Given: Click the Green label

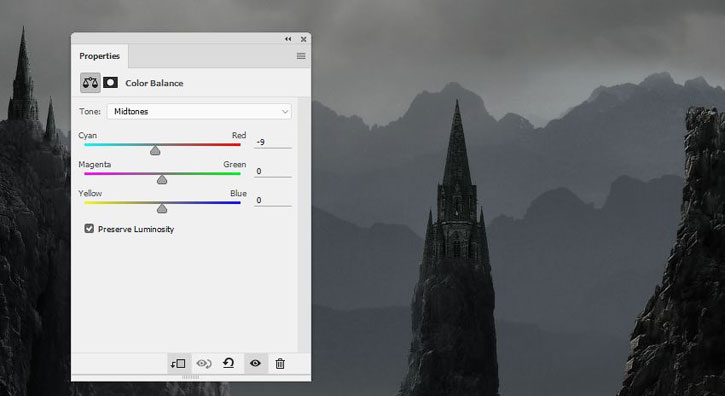Looking at the screenshot, I should [235, 164].
